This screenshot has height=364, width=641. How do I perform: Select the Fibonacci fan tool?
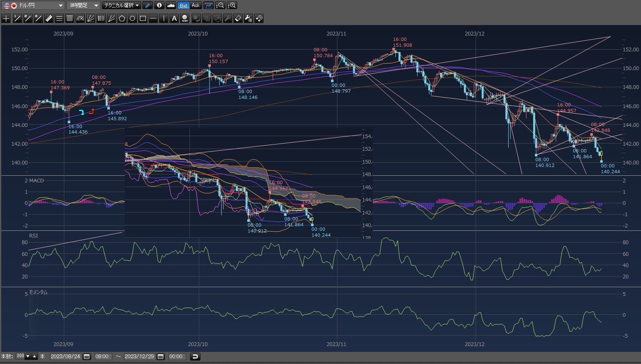pos(91,18)
